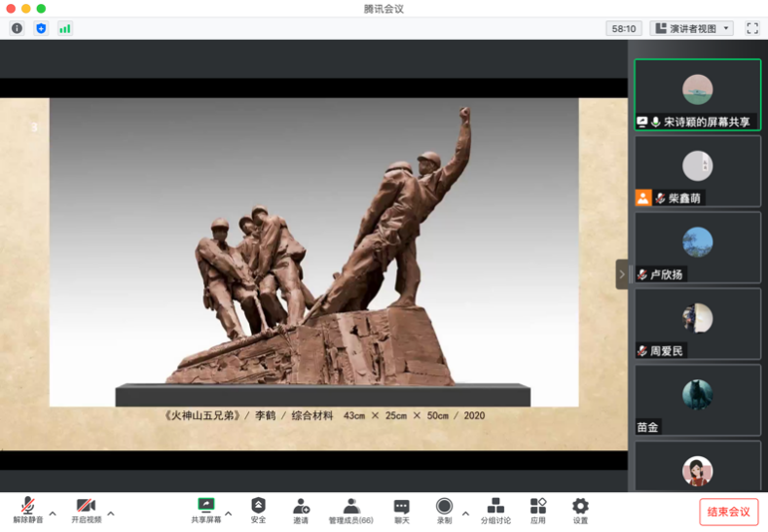
Task: Click the 苗金 name label
Action: point(647,427)
